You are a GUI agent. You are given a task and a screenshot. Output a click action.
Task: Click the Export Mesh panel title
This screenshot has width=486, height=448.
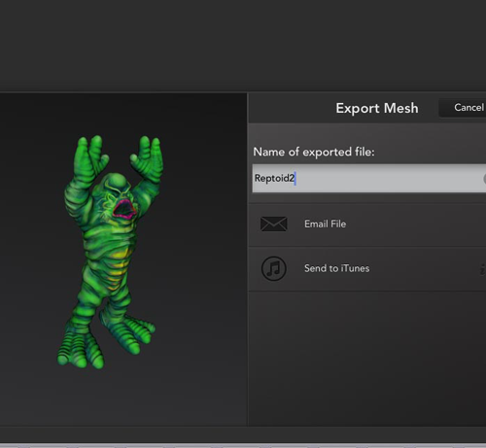[377, 108]
